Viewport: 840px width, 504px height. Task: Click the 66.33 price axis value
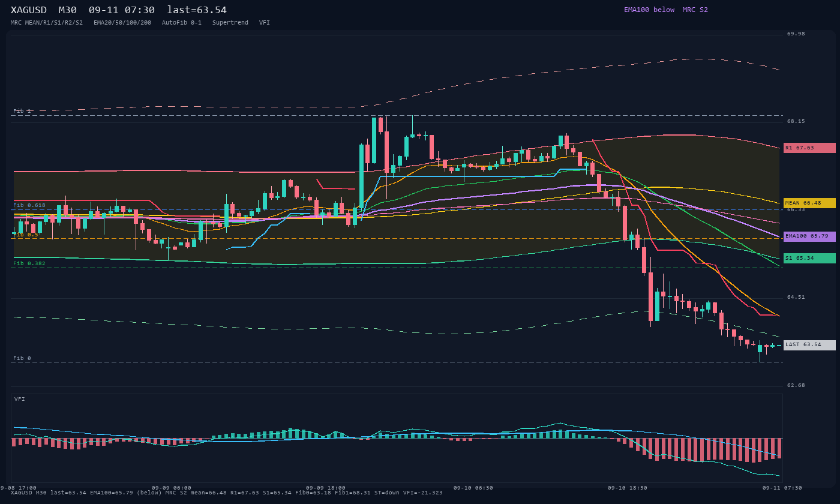(796, 209)
